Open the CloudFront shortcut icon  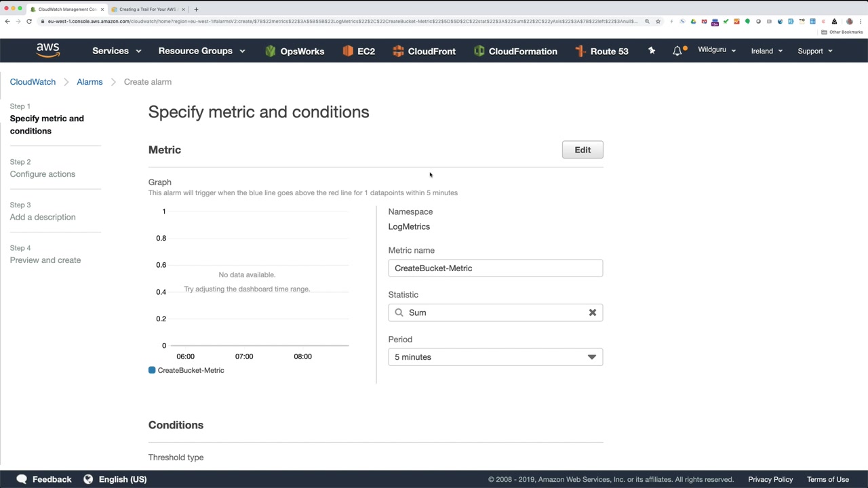pyautogui.click(x=398, y=51)
